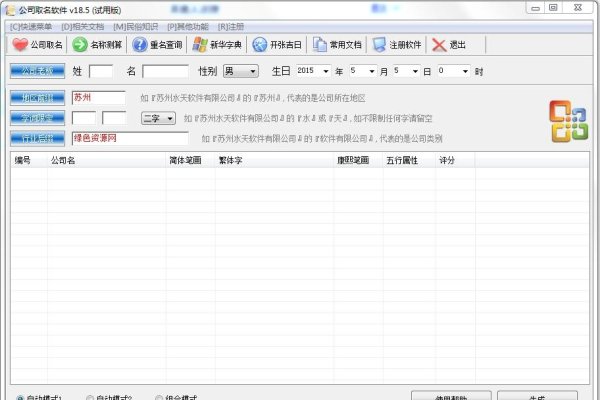
Task: Click the 公司名 column header
Action: click(x=106, y=160)
